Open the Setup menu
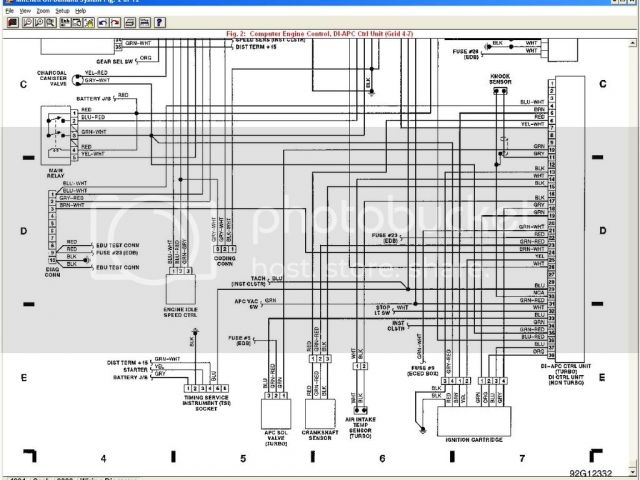The width and height of the screenshot is (640, 480). point(62,11)
